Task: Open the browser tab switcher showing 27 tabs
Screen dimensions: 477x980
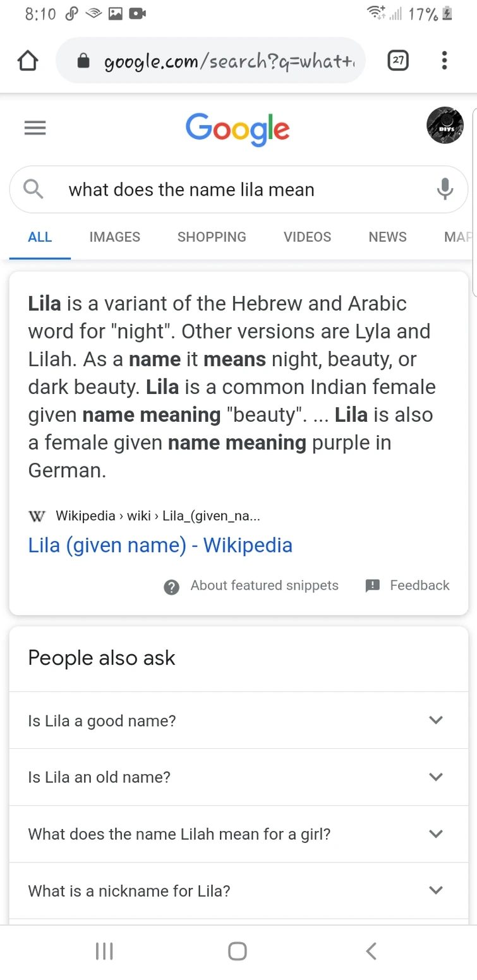Action: pyautogui.click(x=399, y=60)
